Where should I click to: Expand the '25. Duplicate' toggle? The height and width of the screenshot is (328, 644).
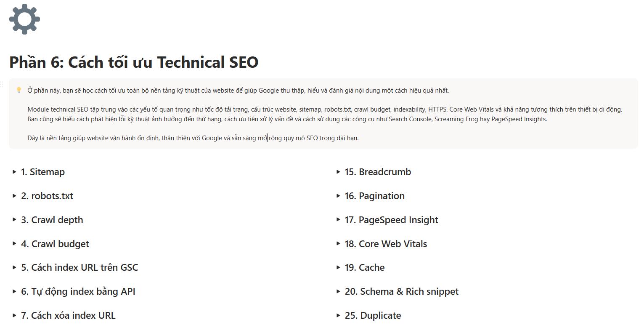[338, 315]
